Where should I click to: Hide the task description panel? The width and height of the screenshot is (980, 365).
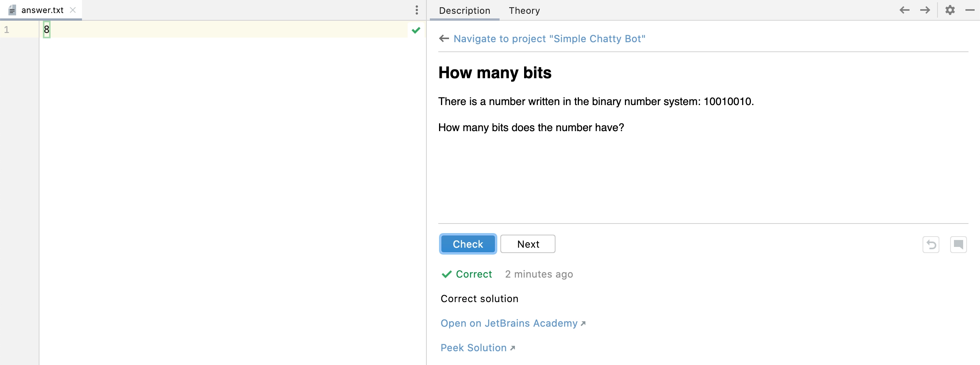pyautogui.click(x=970, y=10)
